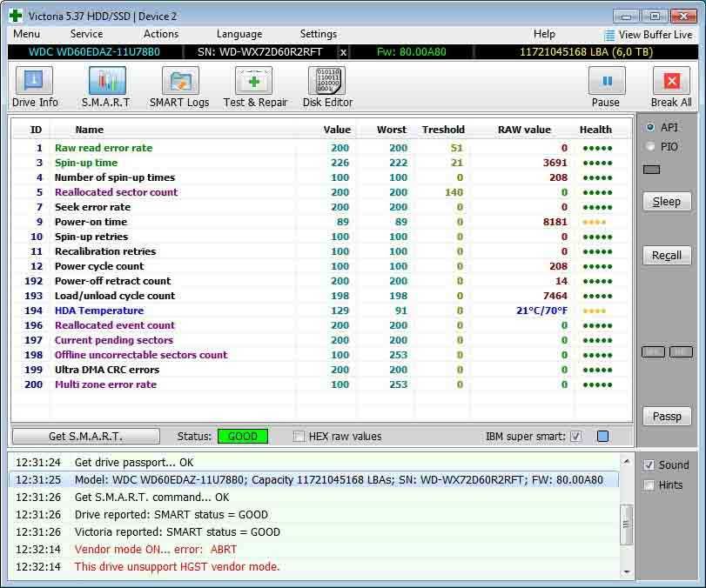The image size is (706, 588).
Task: Click the Break All red X
Action: click(x=671, y=81)
